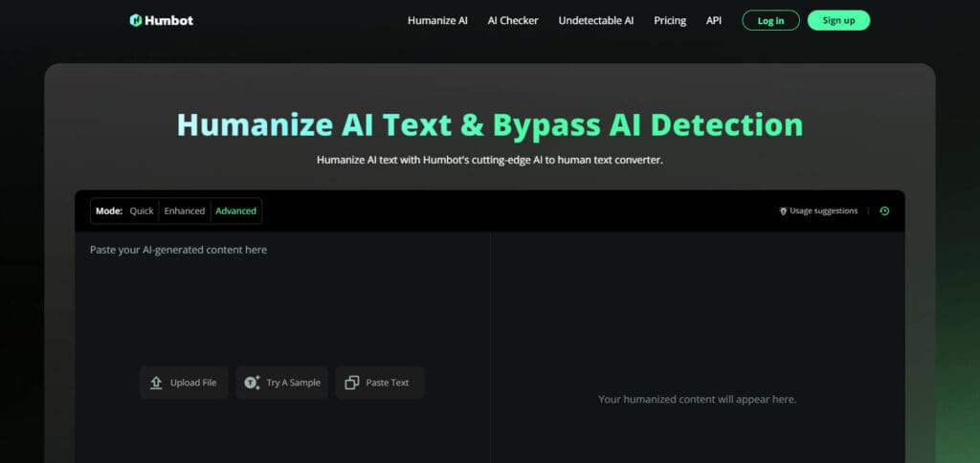This screenshot has height=463, width=980.
Task: Select Advanced mode
Action: click(x=235, y=211)
